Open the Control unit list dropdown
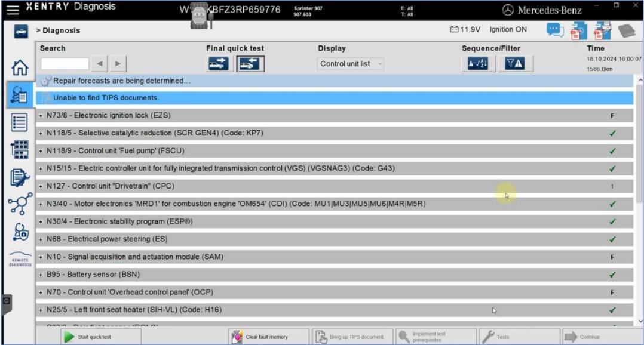Image resolution: width=644 pixels, height=345 pixels. 351,64
